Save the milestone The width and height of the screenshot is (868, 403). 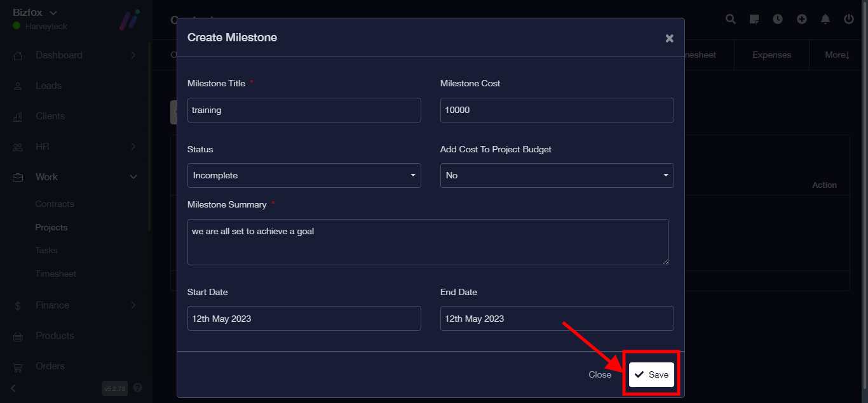point(651,374)
